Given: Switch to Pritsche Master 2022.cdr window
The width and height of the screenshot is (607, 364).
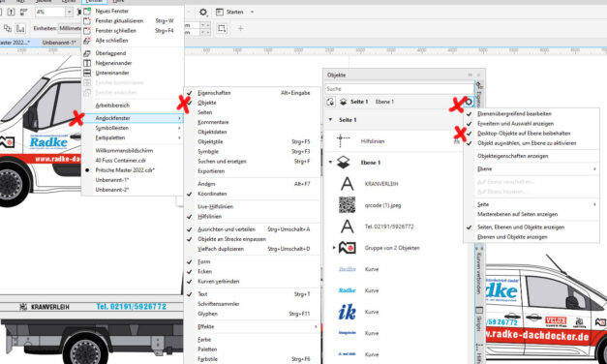Looking at the screenshot, I should point(125,170).
